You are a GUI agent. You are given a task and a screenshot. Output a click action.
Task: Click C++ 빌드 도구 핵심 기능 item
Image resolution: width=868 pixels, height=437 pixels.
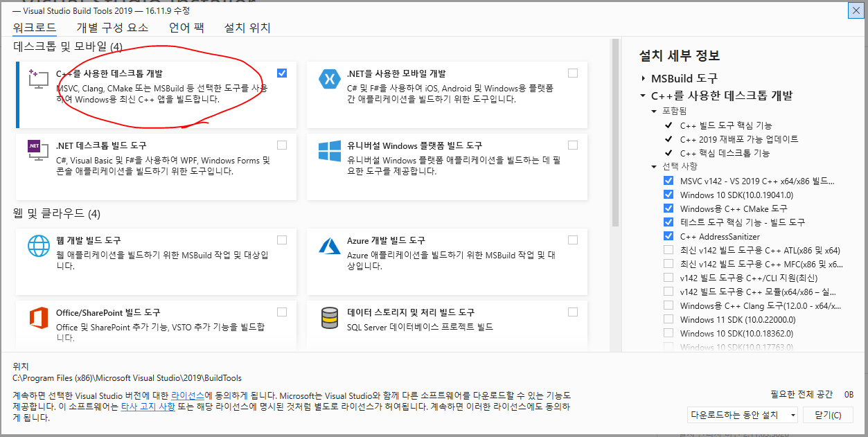tap(726, 125)
